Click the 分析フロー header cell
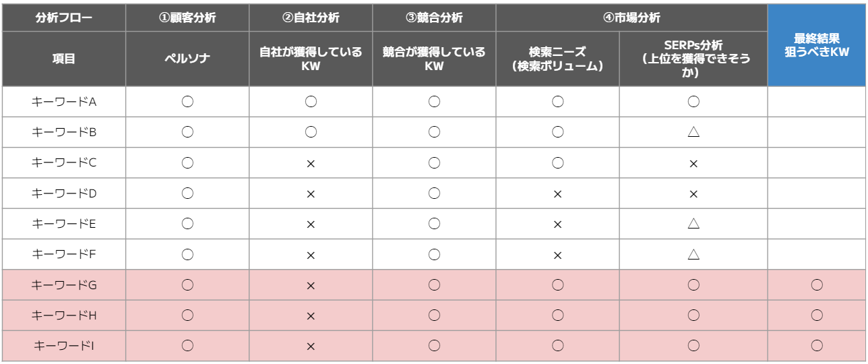Image resolution: width=868 pixels, height=364 pixels. click(64, 18)
